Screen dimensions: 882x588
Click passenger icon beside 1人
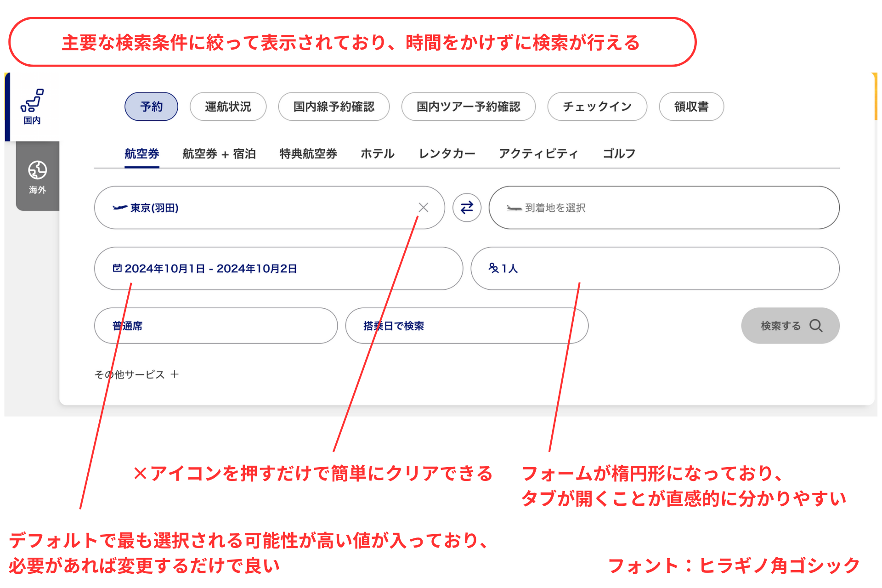(x=493, y=268)
